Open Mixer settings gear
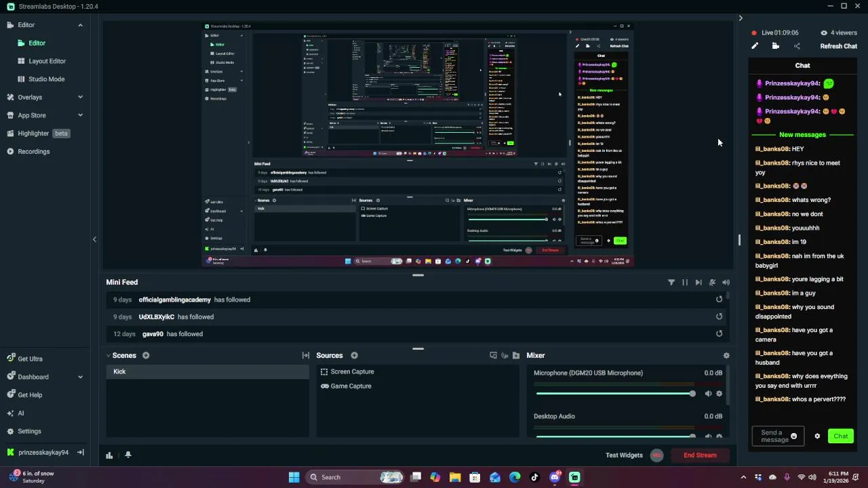Screen dimensions: 868x488 [726, 355]
